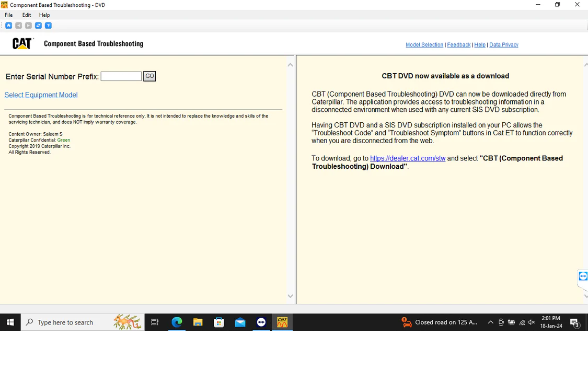Viewport: 588px width, 371px height.
Task: Open the Data Privacy link
Action: tap(504, 45)
